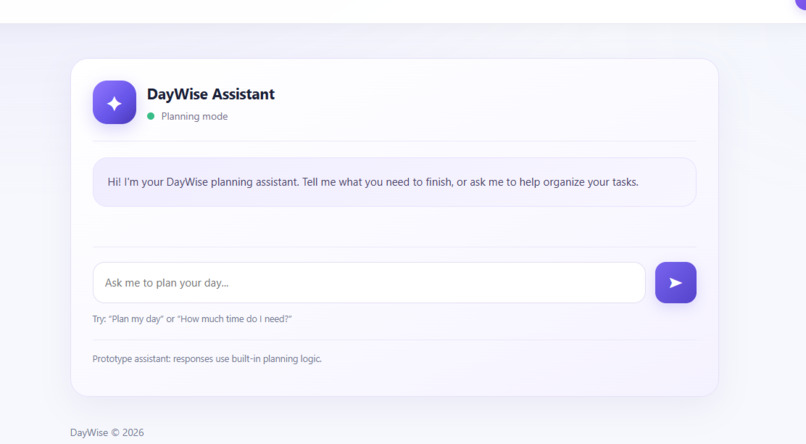This screenshot has width=806, height=444.
Task: Click the 'Try: Plan my day' hint text
Action: 192,319
